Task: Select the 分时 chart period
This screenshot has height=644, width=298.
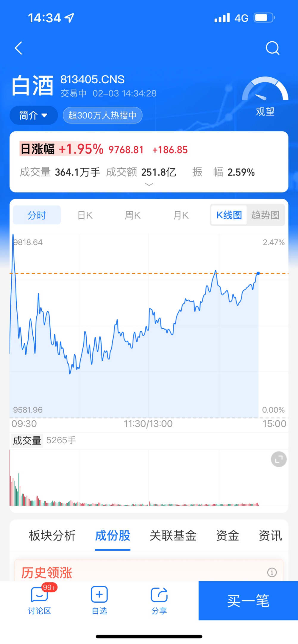Action: 37,215
